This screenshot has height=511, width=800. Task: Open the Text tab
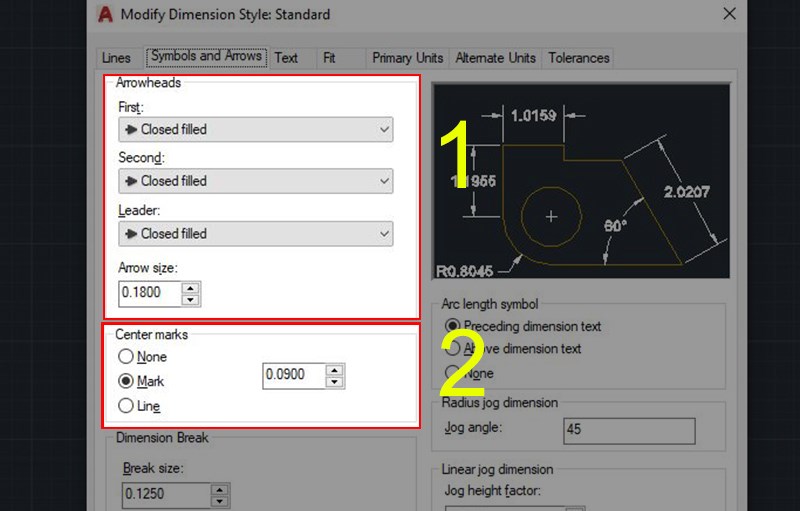pos(286,58)
